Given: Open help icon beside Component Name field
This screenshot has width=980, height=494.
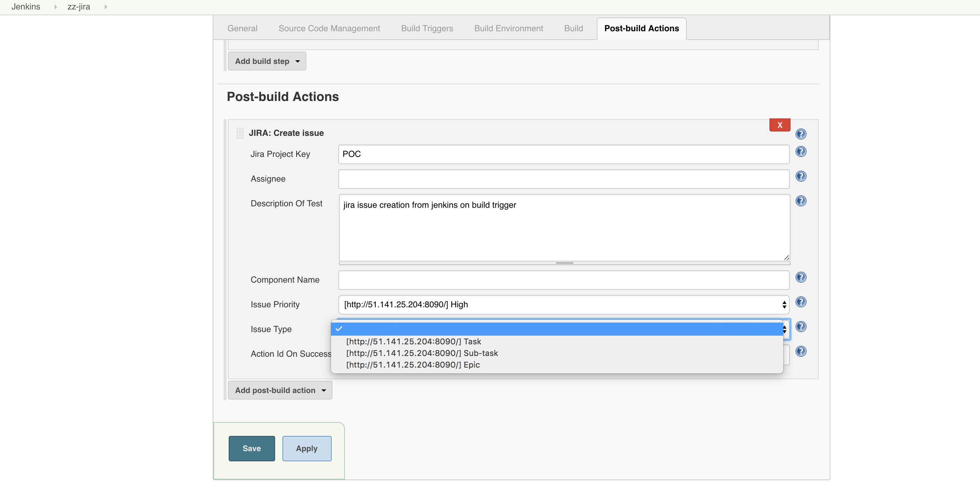Looking at the screenshot, I should (x=801, y=277).
